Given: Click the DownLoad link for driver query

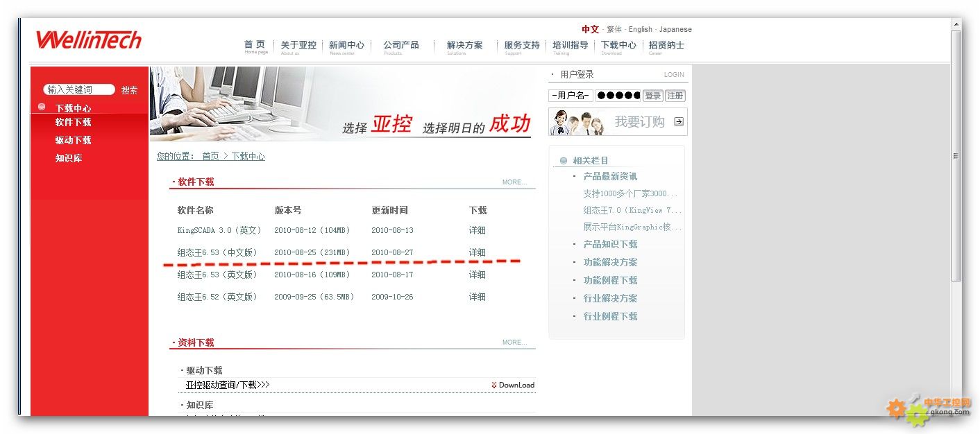Looking at the screenshot, I should [516, 385].
